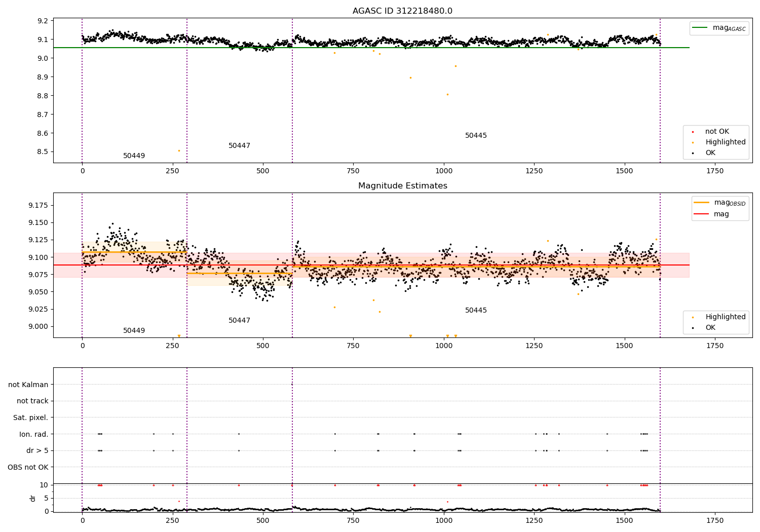Image resolution: width=760 pixels, height=532 pixels.
Task: Click the highlighted outlier point near magnitude 8.8
Action: click(447, 94)
